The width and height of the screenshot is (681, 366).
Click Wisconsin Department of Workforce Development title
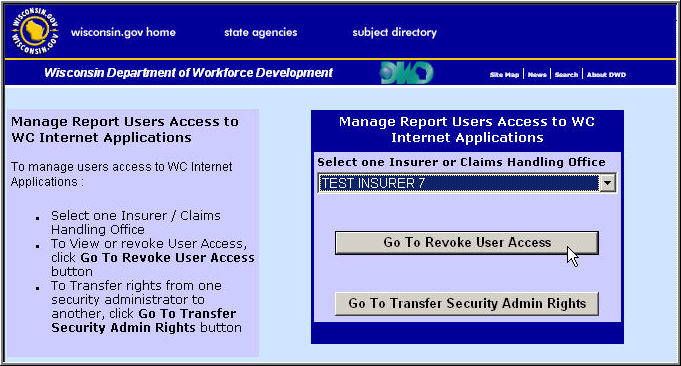coord(188,73)
